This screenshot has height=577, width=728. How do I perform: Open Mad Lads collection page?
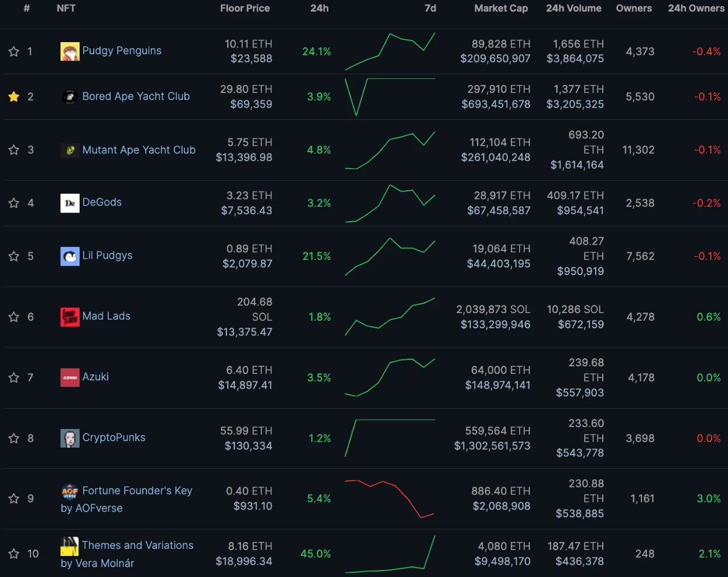(106, 316)
